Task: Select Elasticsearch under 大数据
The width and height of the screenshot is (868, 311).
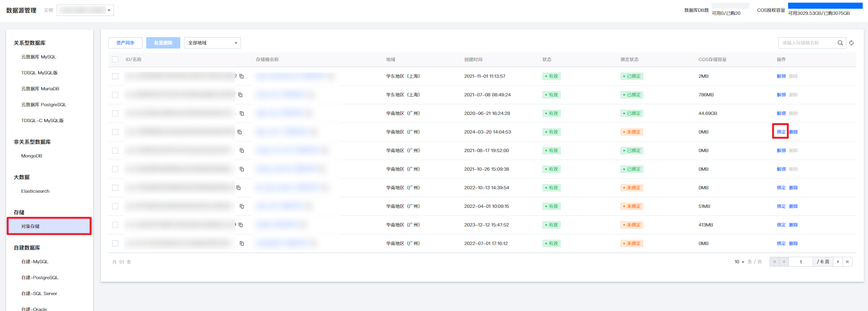Action: pyautogui.click(x=35, y=191)
